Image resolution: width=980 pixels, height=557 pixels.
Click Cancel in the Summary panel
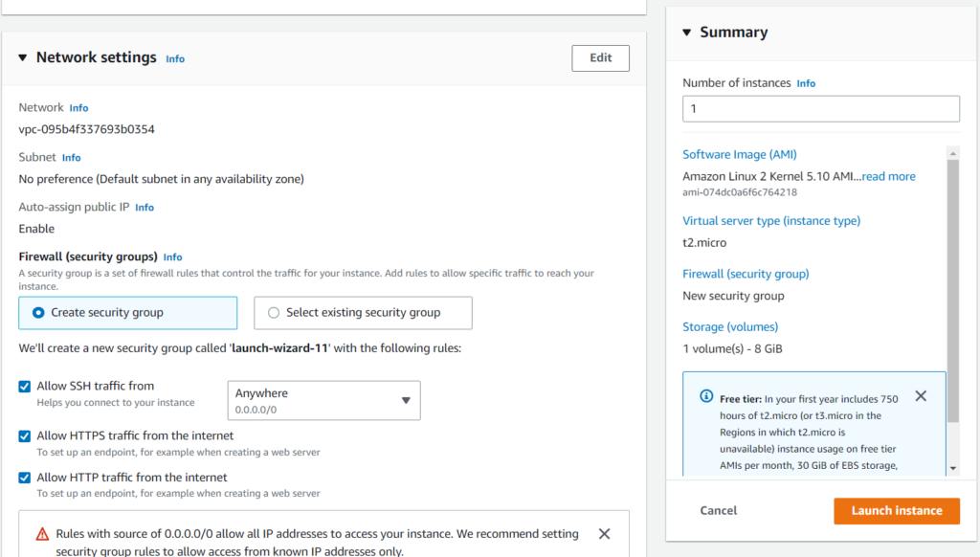718,510
